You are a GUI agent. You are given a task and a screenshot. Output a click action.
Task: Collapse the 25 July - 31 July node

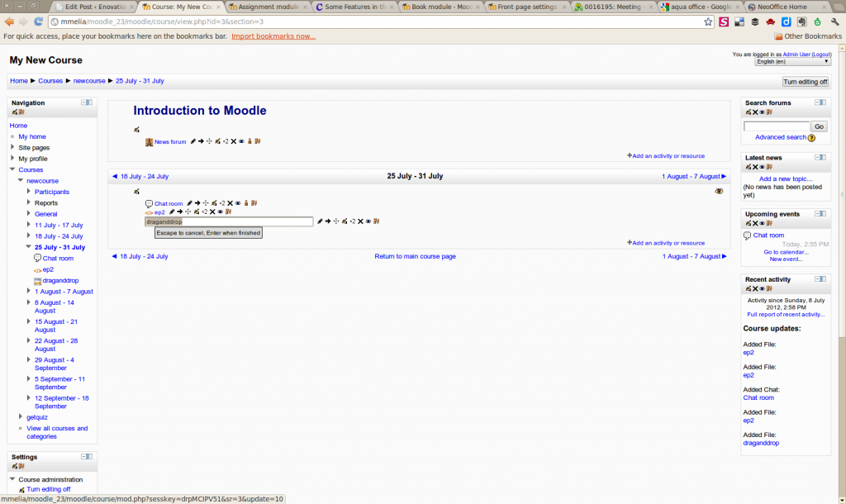[29, 246]
